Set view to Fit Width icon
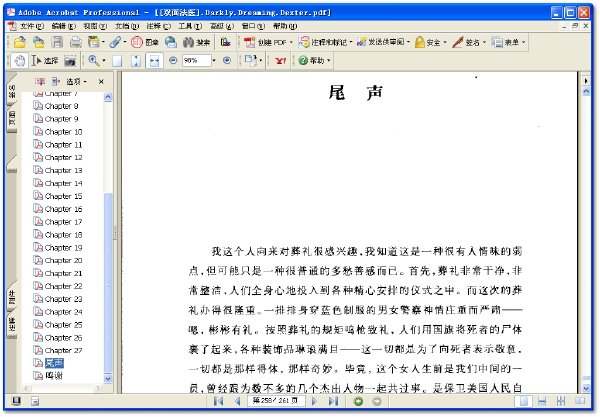This screenshot has width=600, height=417. 154,61
